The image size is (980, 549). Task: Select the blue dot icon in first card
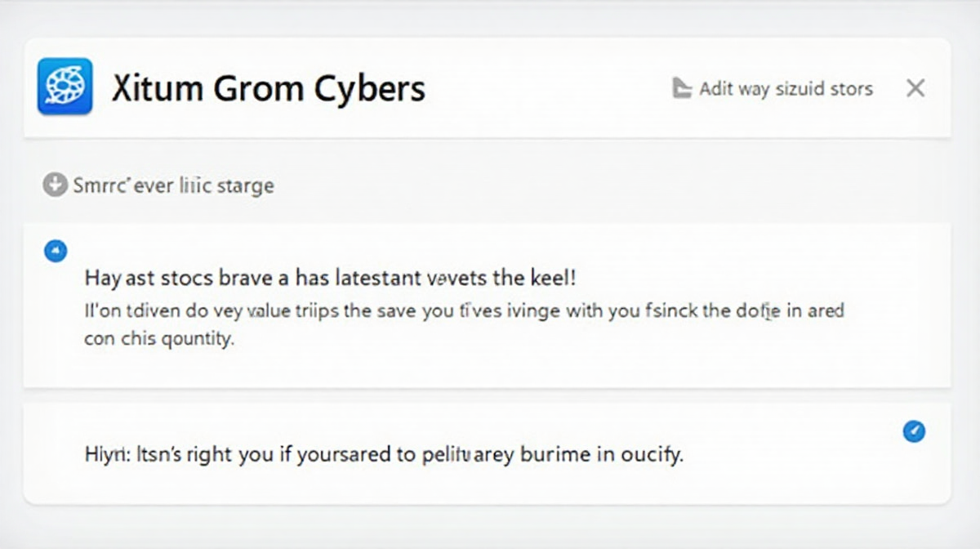[56, 250]
